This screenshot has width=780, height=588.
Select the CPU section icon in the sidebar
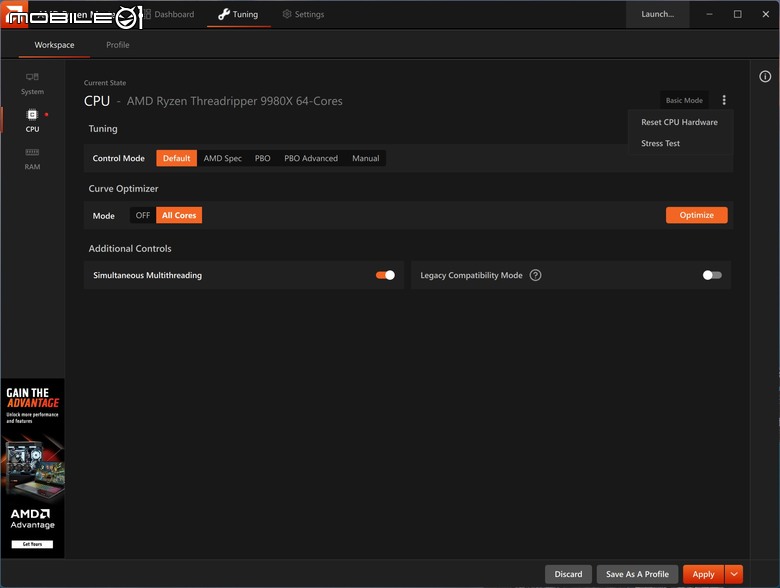(x=32, y=115)
